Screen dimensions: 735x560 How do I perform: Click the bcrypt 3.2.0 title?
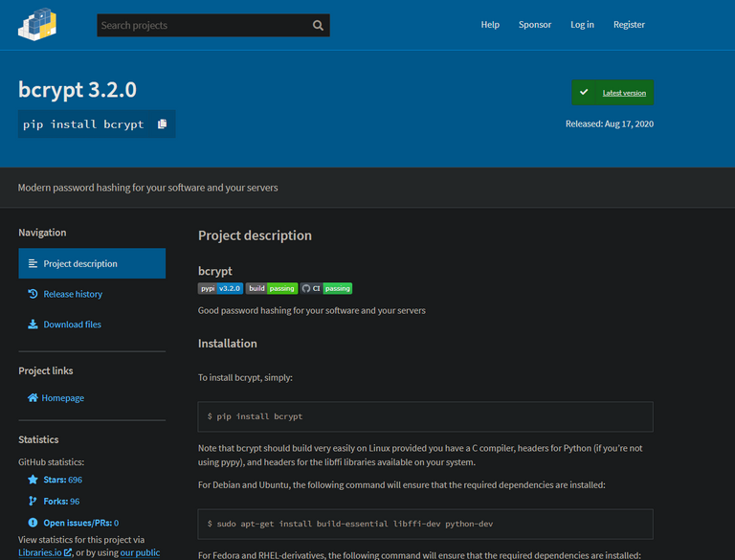pyautogui.click(x=78, y=90)
